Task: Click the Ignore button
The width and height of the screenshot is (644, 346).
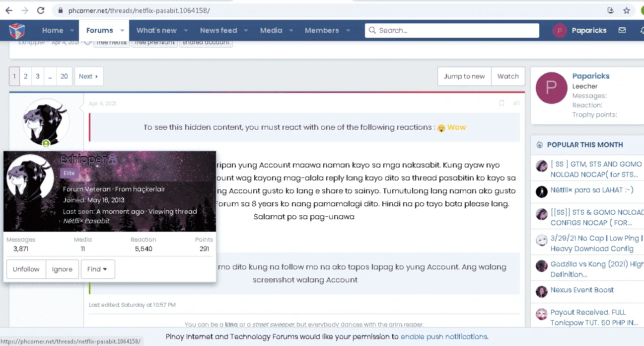Action: pyautogui.click(x=62, y=269)
